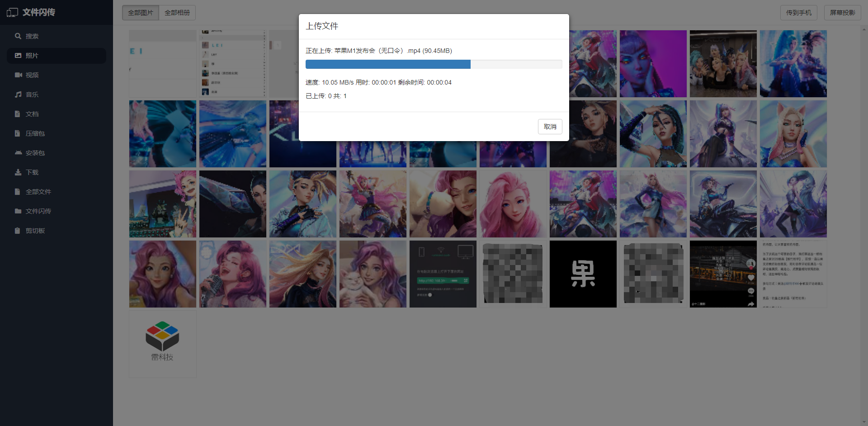Click the 文件闪传 logo icon
This screenshot has height=426, width=868.
12,13
